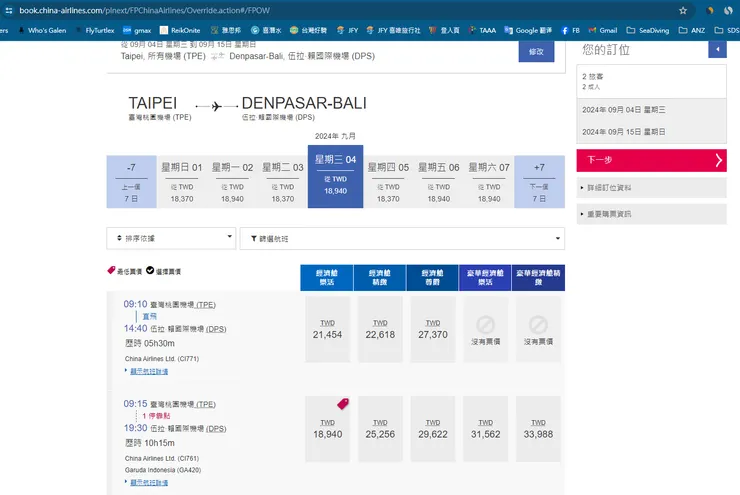Open the Google Translate bookmark
Screen dimensions: 740x495
point(528,30)
